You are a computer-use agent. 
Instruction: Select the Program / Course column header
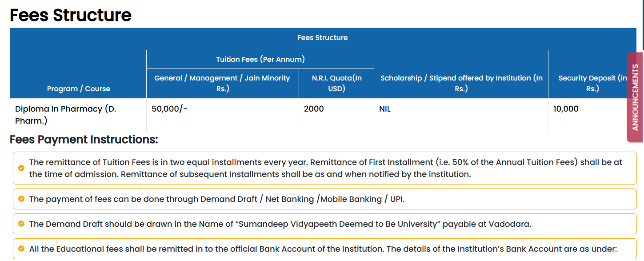tap(79, 88)
